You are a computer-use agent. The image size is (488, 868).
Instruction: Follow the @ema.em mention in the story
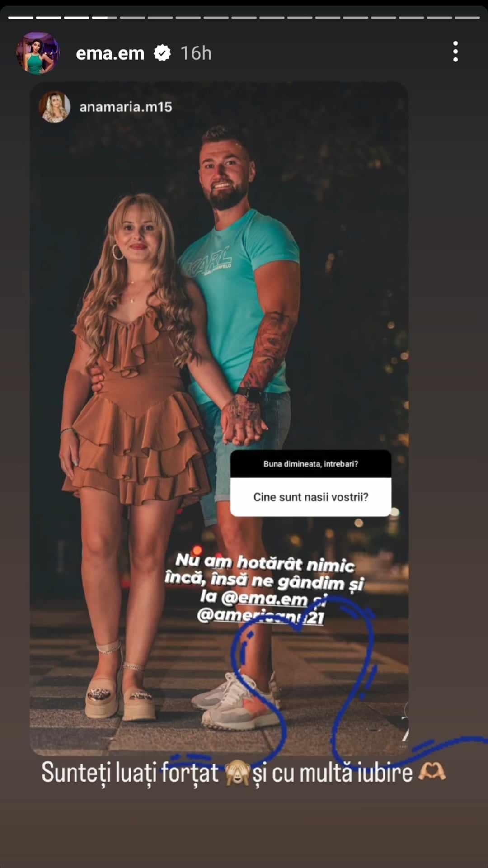tap(264, 598)
